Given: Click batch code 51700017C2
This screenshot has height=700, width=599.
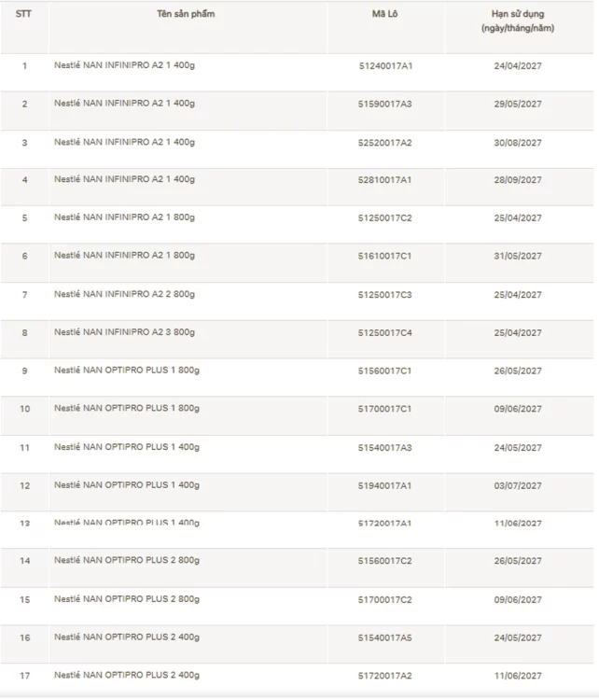Looking at the screenshot, I should [385, 599].
